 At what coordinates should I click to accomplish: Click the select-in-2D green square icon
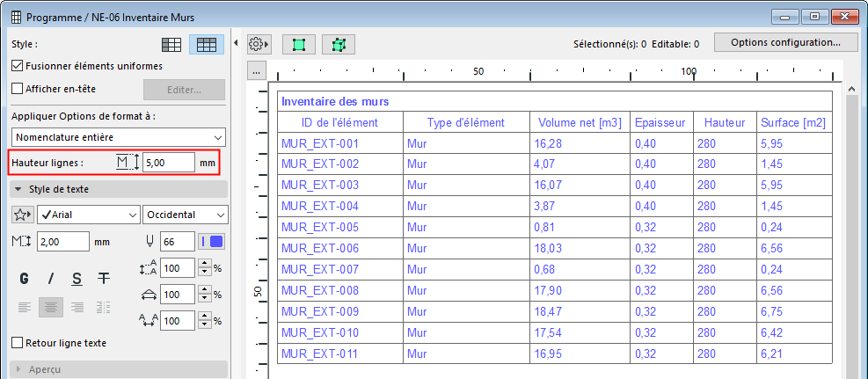click(x=299, y=45)
